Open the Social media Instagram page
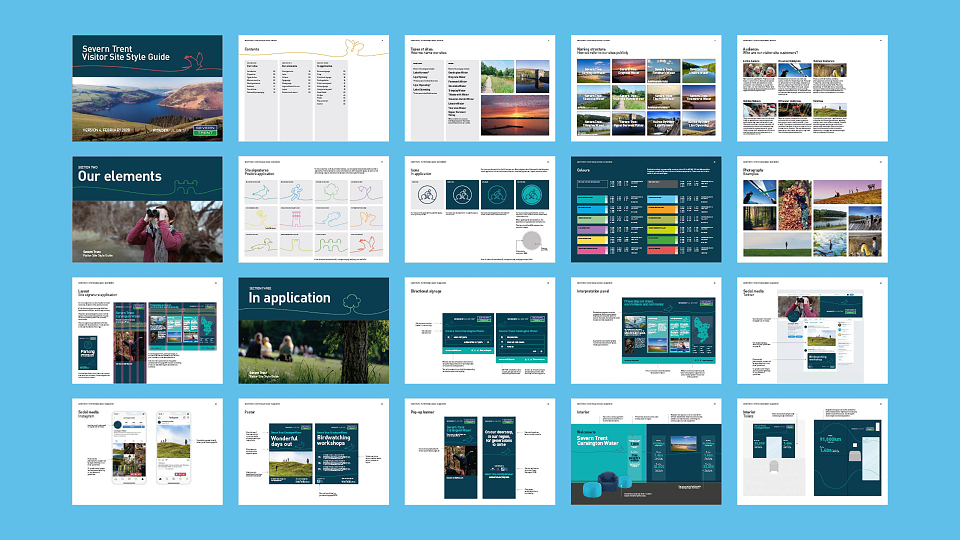 point(148,452)
